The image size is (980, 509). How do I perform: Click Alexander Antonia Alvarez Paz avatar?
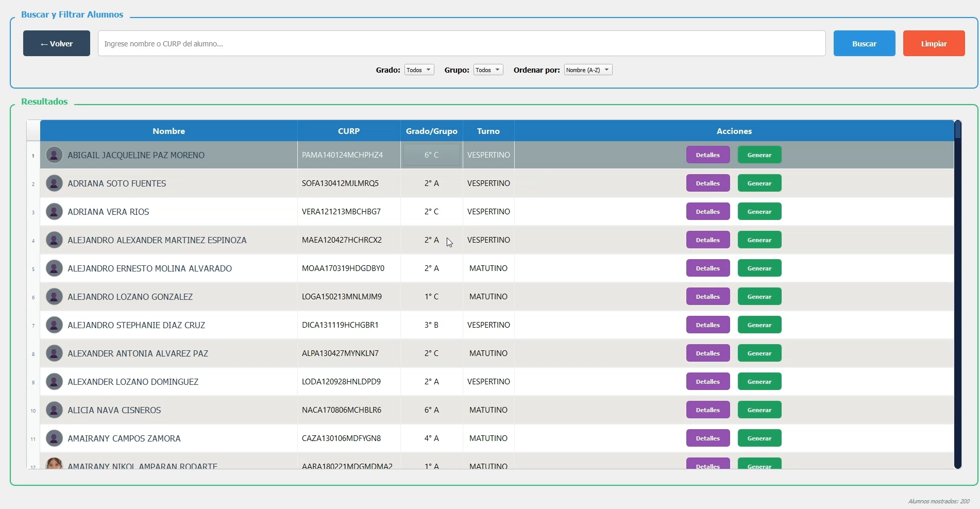(54, 353)
